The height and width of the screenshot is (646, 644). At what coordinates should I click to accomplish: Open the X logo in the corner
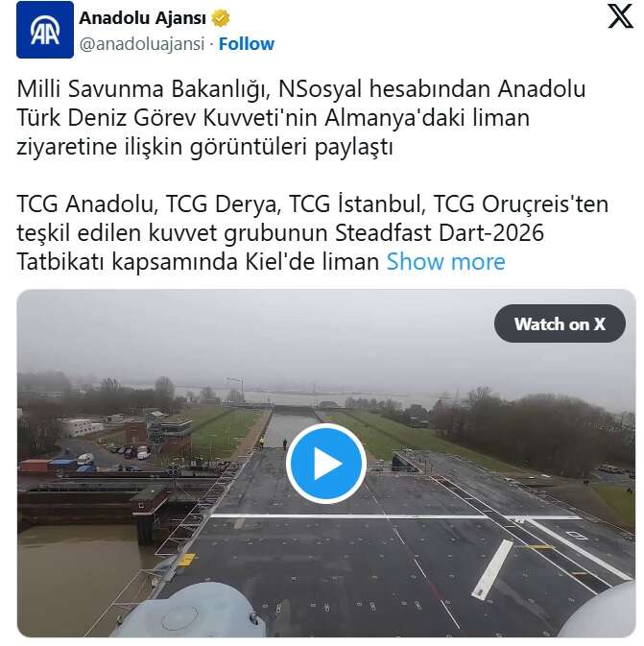621,16
